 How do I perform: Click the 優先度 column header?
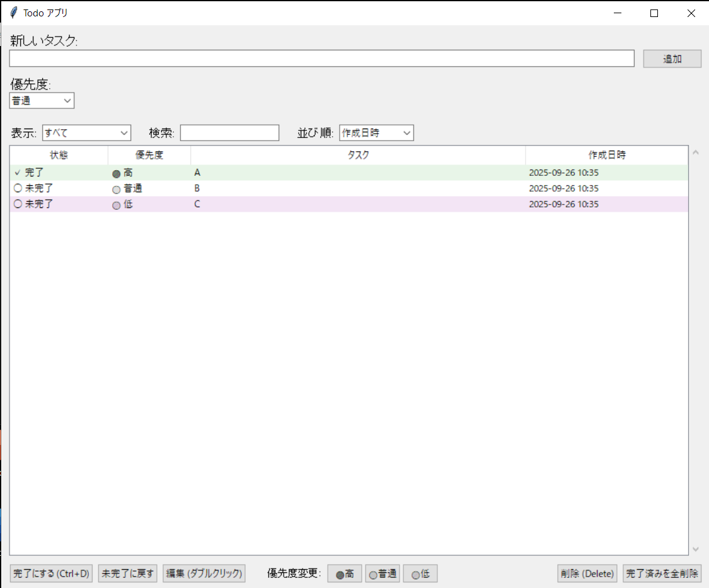coord(149,155)
